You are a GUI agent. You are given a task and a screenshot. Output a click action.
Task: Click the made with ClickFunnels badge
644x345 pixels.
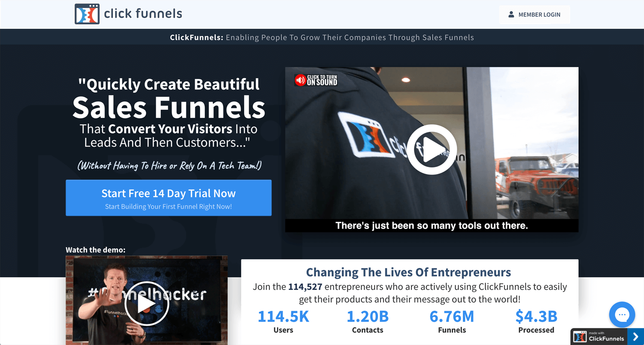click(599, 336)
